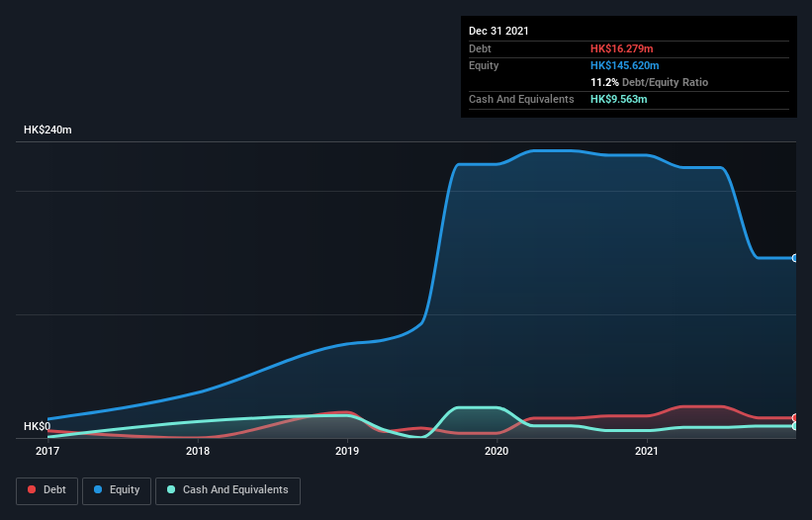
Task: Click the HK$16.279m debt value
Action: (621, 48)
